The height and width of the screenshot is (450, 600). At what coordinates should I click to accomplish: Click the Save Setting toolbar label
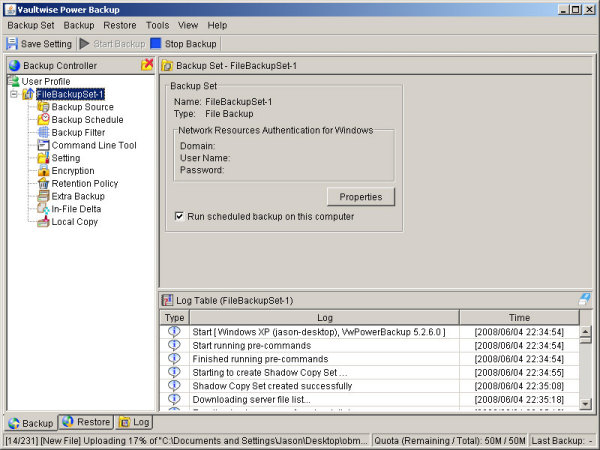pyautogui.click(x=46, y=44)
